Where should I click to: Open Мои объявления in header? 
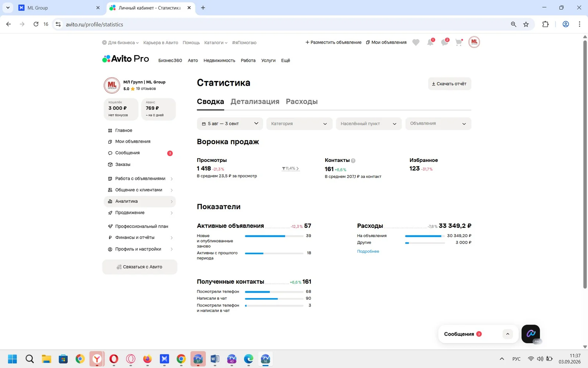coord(386,42)
